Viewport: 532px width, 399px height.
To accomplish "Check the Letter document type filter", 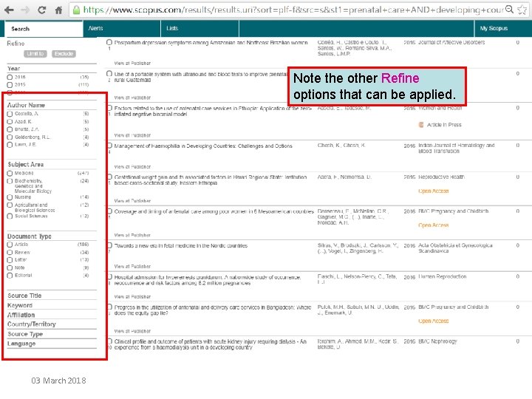I will click(10, 260).
